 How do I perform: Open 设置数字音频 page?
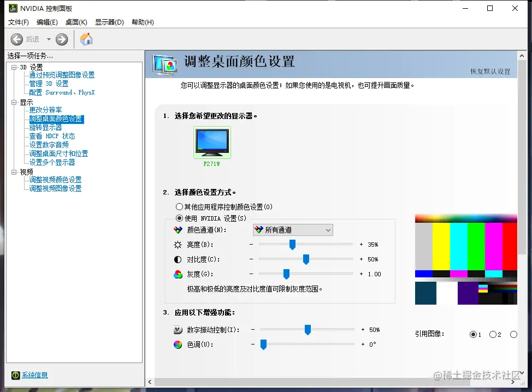[49, 145]
